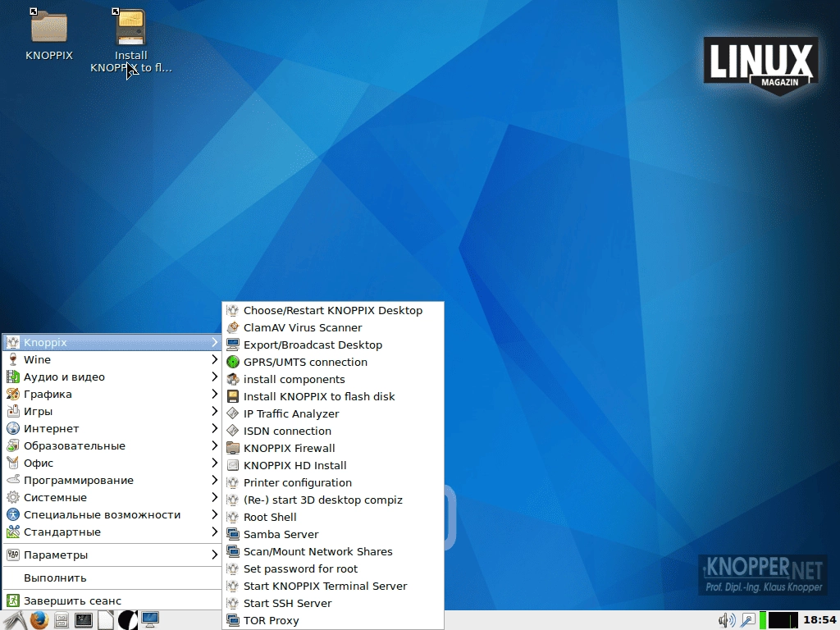840x630 pixels.
Task: Start GPRS/UMTS connection
Action: pyautogui.click(x=333, y=362)
